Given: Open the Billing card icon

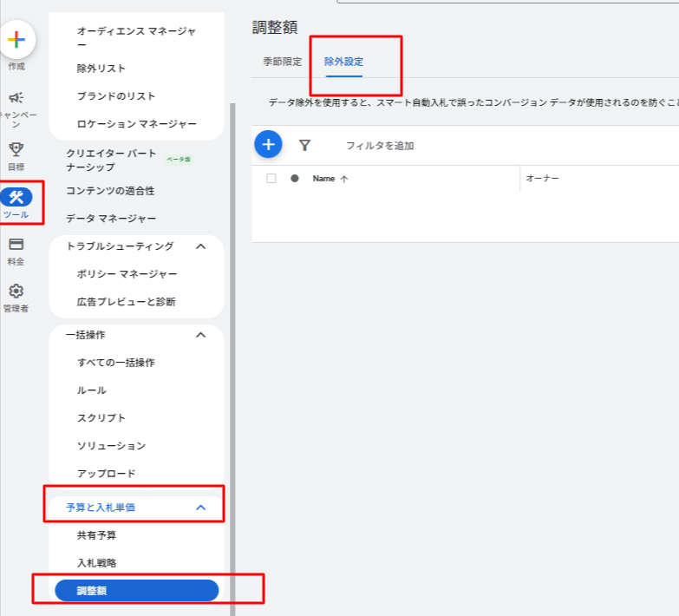Looking at the screenshot, I should tap(16, 245).
